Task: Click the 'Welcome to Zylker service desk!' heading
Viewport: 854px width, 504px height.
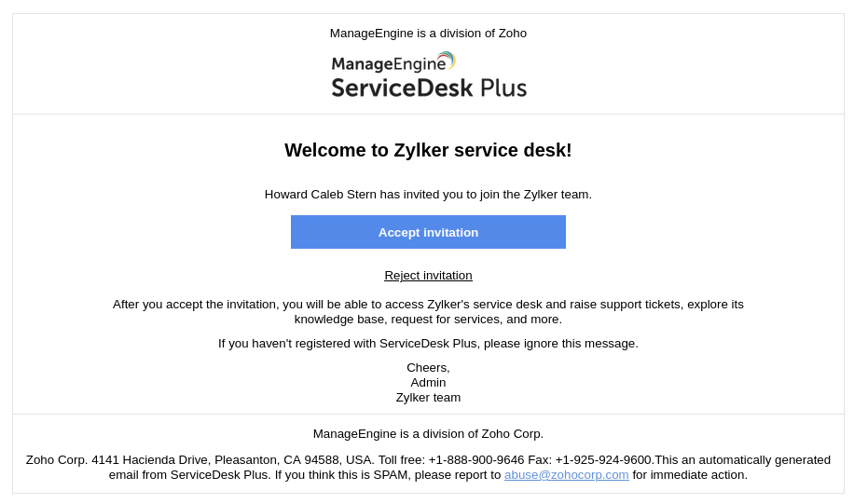Action: click(428, 150)
